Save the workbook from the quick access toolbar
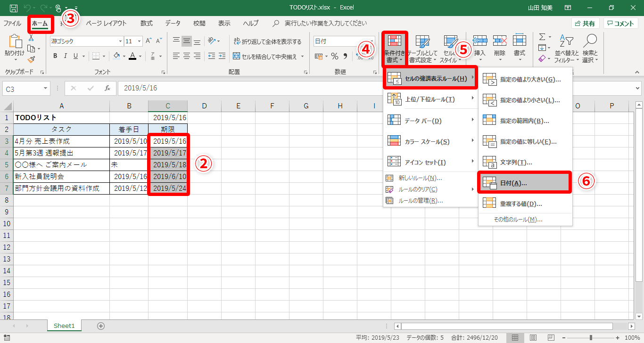 coord(14,8)
